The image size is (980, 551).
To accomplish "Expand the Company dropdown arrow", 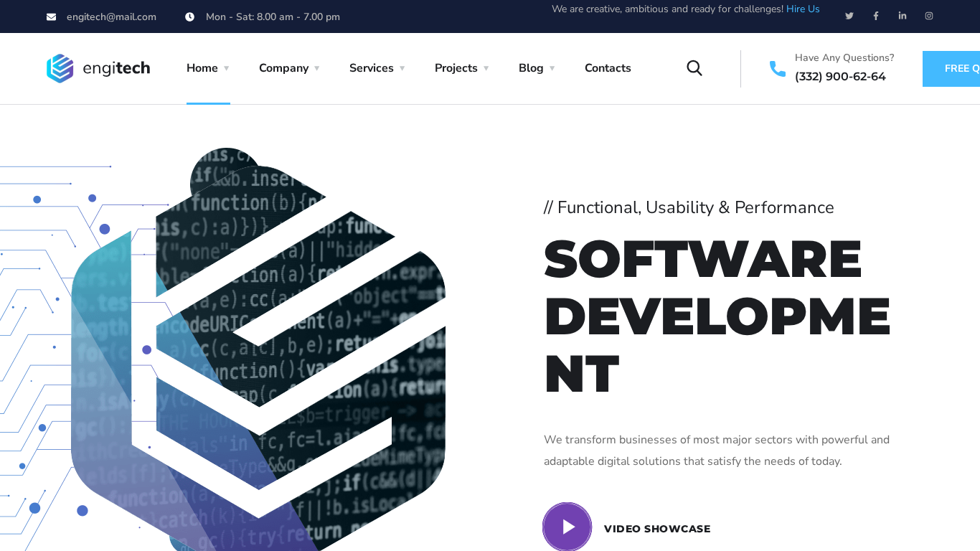I will coord(317,68).
